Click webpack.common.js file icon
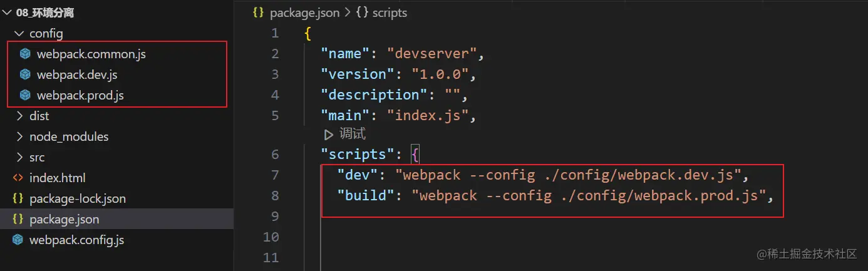 (25, 54)
